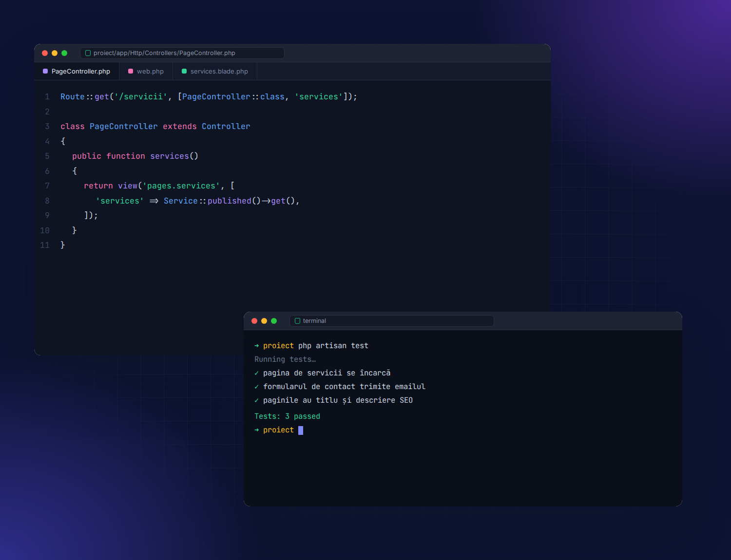The width and height of the screenshot is (731, 560).
Task: Click the square icon beside the terminal title
Action: coord(298,321)
